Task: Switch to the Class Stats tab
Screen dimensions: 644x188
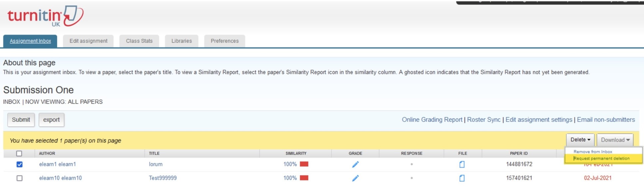Action: pos(139,41)
